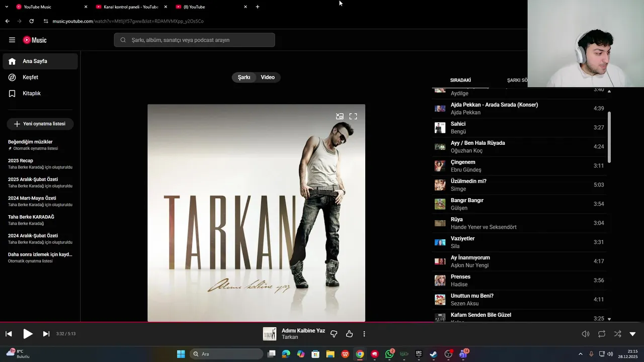The image size is (644, 362).
Task: Seek on the red playback progress bar
Action: (x=322, y=322)
